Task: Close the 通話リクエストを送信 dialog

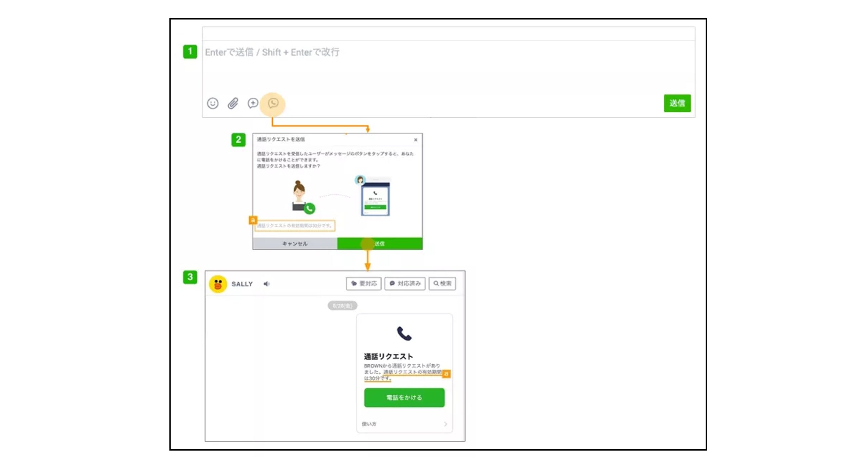Action: tap(416, 140)
